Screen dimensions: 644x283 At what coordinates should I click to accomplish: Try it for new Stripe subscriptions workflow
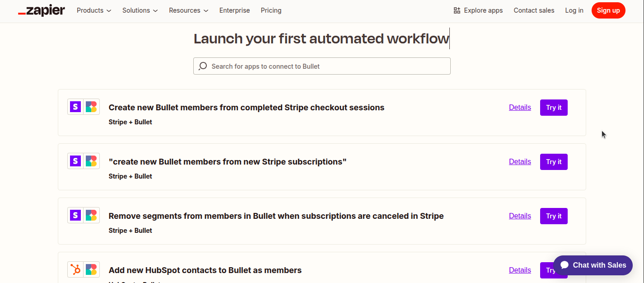(554, 162)
